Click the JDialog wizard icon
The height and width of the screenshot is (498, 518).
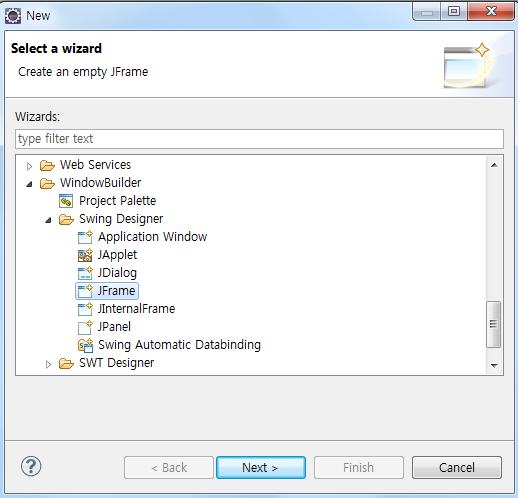(x=85, y=273)
